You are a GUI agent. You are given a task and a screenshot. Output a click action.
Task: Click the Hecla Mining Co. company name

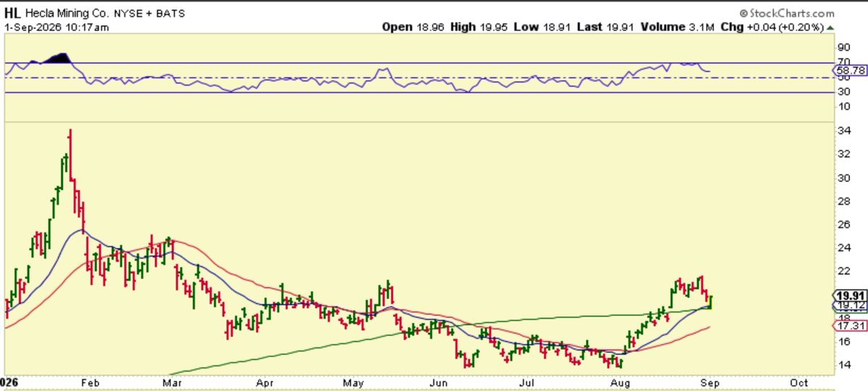pyautogui.click(x=67, y=14)
